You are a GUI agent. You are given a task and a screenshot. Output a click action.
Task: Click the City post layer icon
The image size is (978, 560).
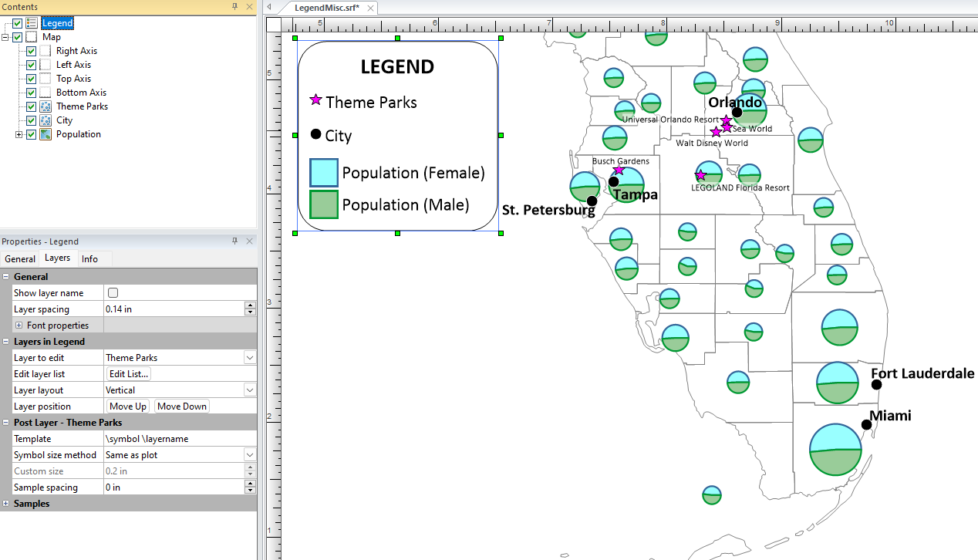click(46, 120)
